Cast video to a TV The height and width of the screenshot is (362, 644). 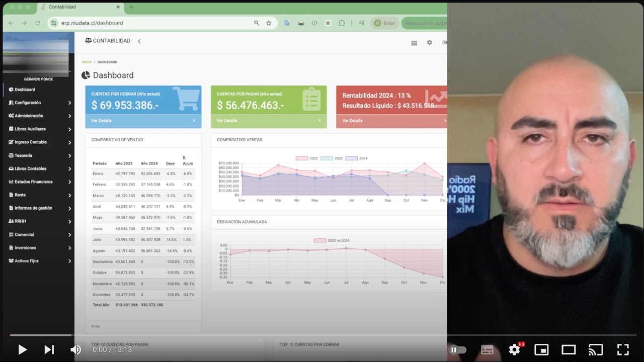(596, 349)
